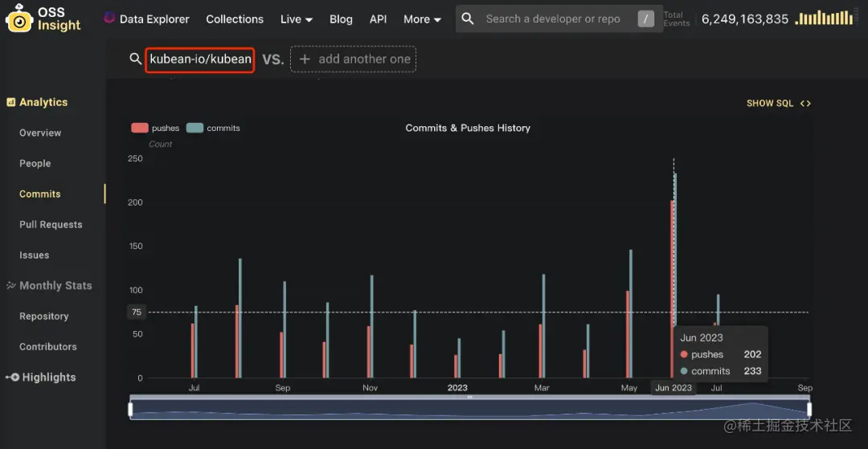This screenshot has width=868, height=449.
Task: Click the top grip of the zoom slider
Action: coord(470,397)
